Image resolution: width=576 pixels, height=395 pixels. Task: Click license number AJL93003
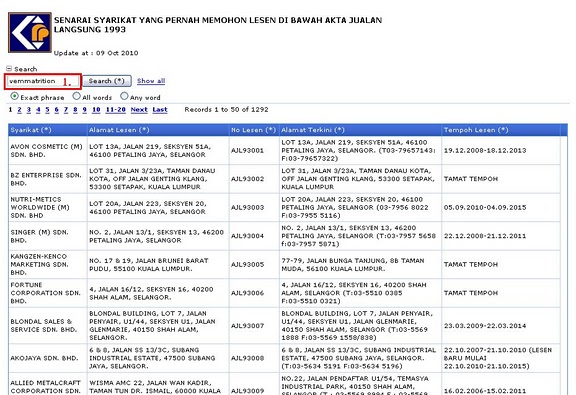point(248,208)
